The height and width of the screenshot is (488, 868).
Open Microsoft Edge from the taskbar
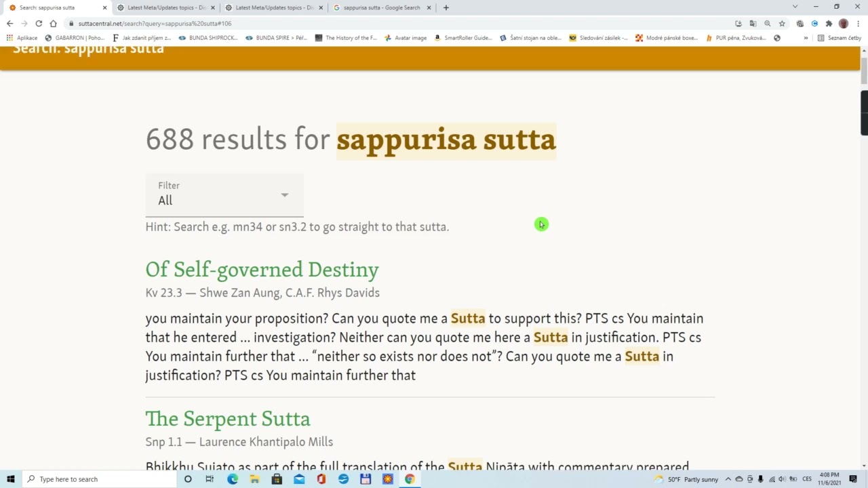233,479
